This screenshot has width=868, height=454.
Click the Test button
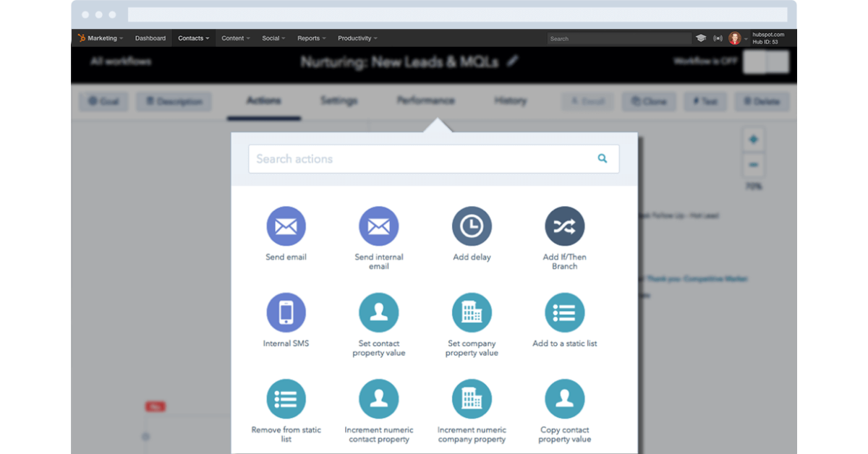coord(705,101)
